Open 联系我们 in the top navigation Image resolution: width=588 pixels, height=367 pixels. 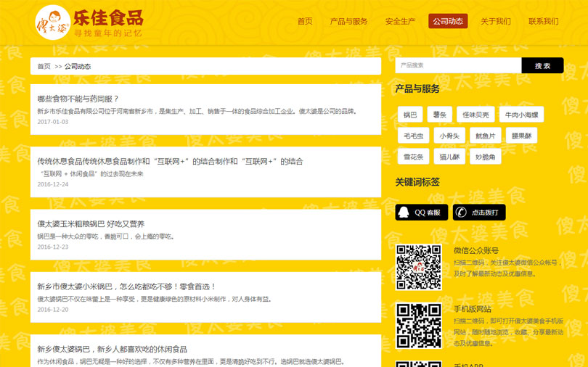[x=544, y=21]
